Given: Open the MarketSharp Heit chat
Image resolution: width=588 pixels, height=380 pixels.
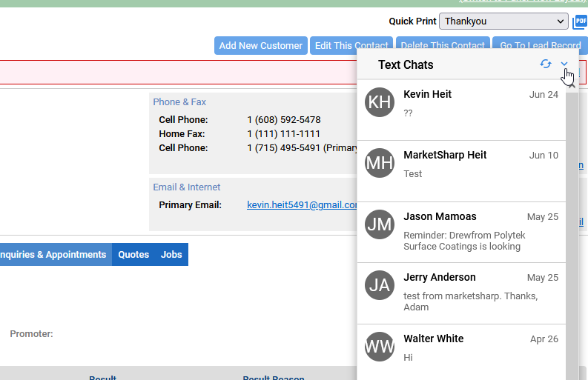Looking at the screenshot, I should coord(462,171).
